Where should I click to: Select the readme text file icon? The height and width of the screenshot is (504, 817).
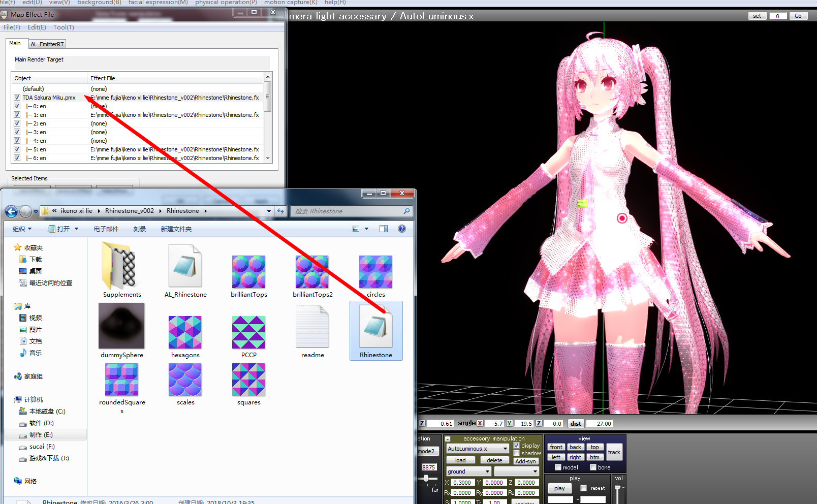click(x=312, y=327)
